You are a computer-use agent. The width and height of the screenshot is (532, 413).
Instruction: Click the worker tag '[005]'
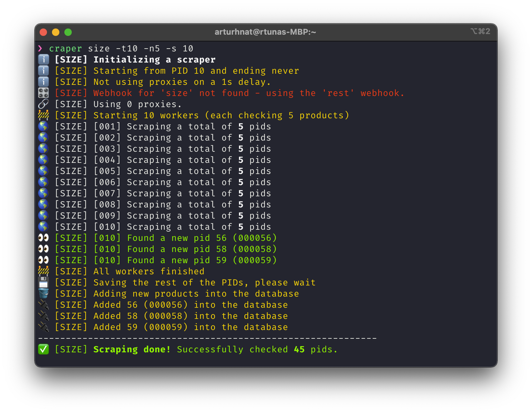[x=107, y=171]
